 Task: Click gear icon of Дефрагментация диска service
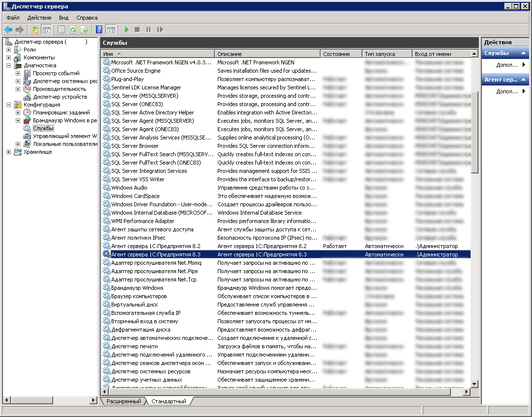[107, 330]
